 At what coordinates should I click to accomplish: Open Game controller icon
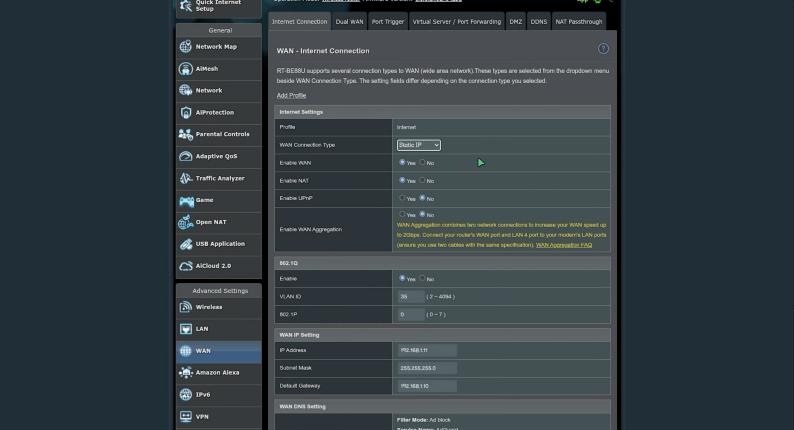pos(186,200)
